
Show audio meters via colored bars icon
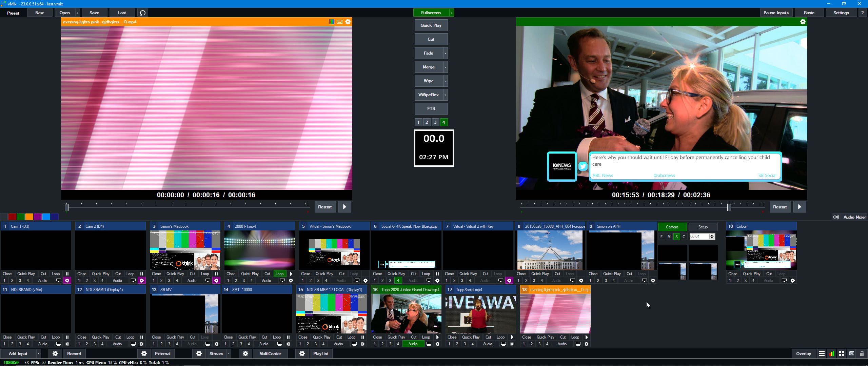(x=831, y=353)
